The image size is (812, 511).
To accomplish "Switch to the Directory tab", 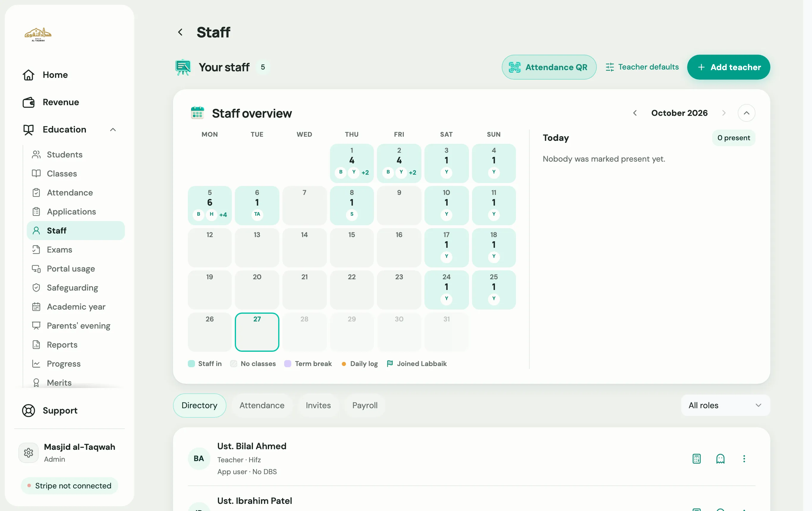I will [199, 406].
